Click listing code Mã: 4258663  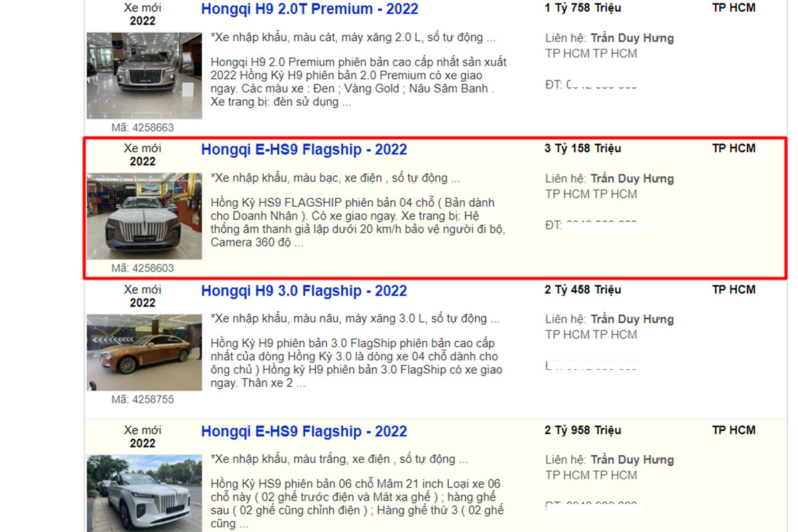[x=142, y=128]
